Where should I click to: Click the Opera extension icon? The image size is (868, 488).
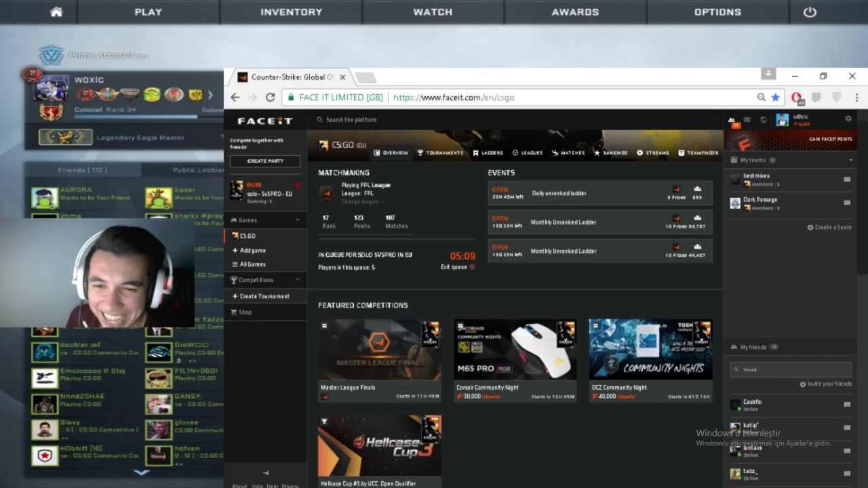tap(797, 98)
